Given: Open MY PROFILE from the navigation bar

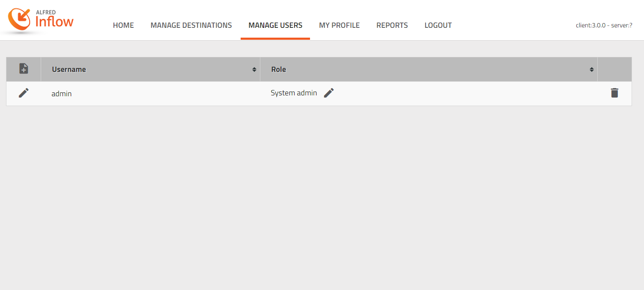Looking at the screenshot, I should (339, 25).
